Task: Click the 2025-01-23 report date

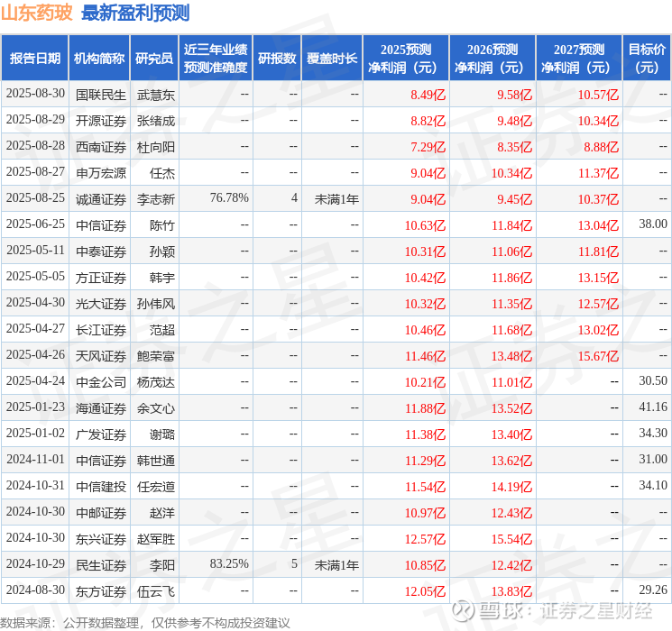Action: (35, 407)
